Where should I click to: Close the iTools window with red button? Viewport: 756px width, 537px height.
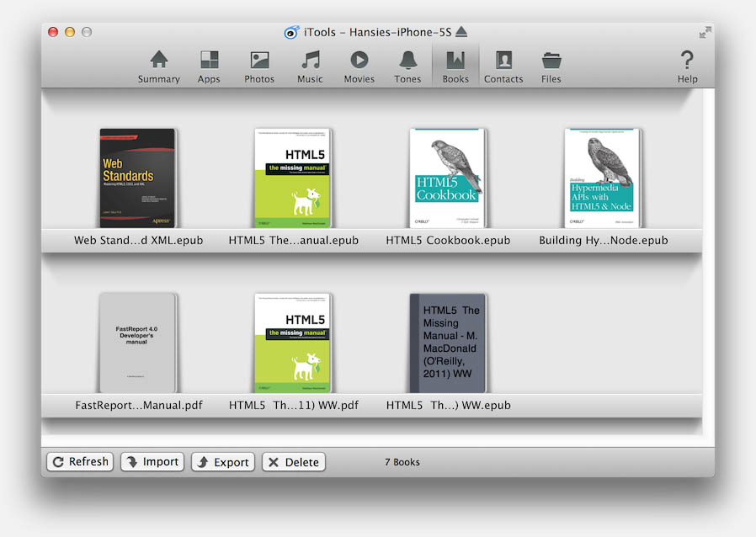click(53, 32)
